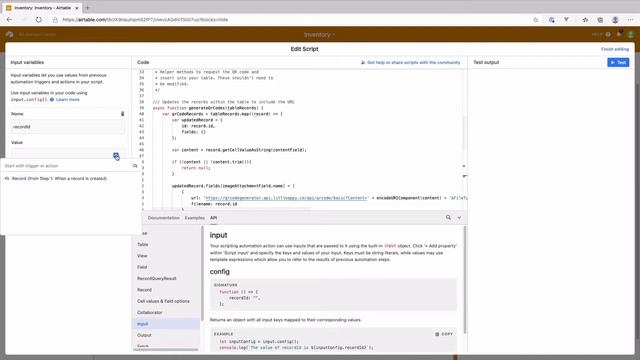Open the QR generator URL in code
The image size is (640, 360).
pos(286,198)
